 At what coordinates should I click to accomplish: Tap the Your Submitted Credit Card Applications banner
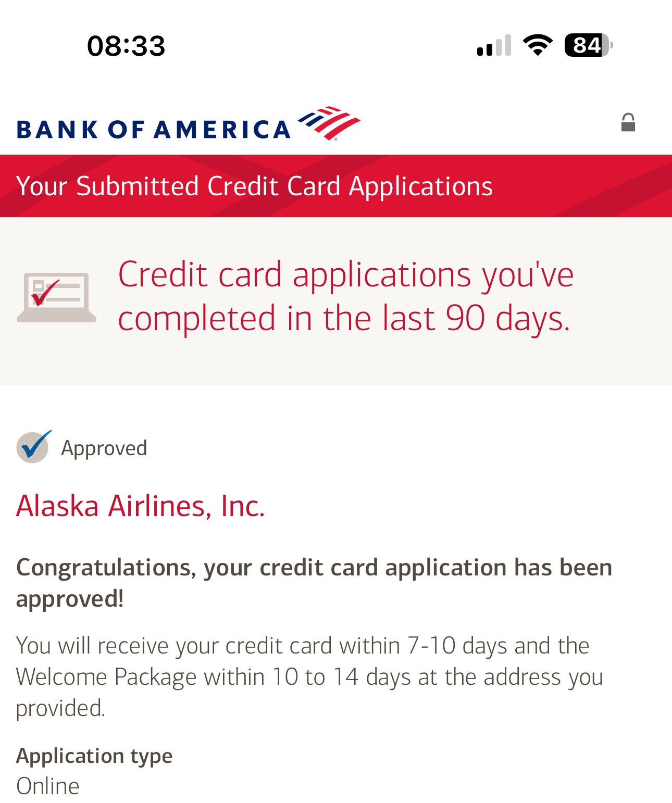click(x=254, y=186)
